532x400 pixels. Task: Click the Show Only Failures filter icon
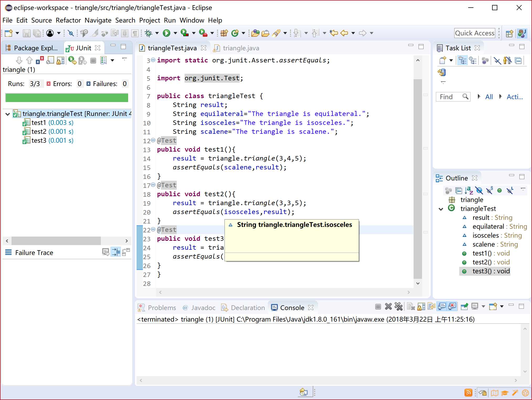coord(38,61)
